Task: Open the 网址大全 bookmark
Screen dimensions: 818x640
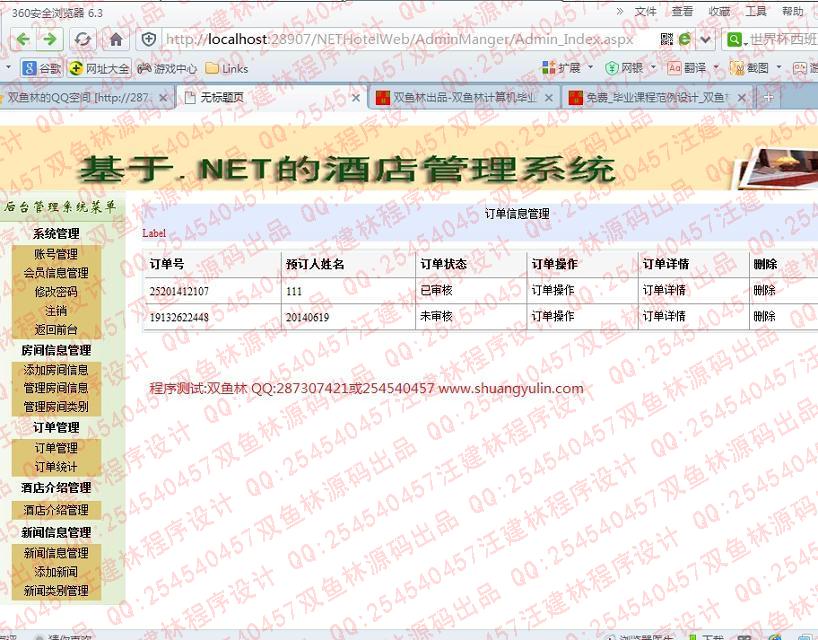Action: 99,68
